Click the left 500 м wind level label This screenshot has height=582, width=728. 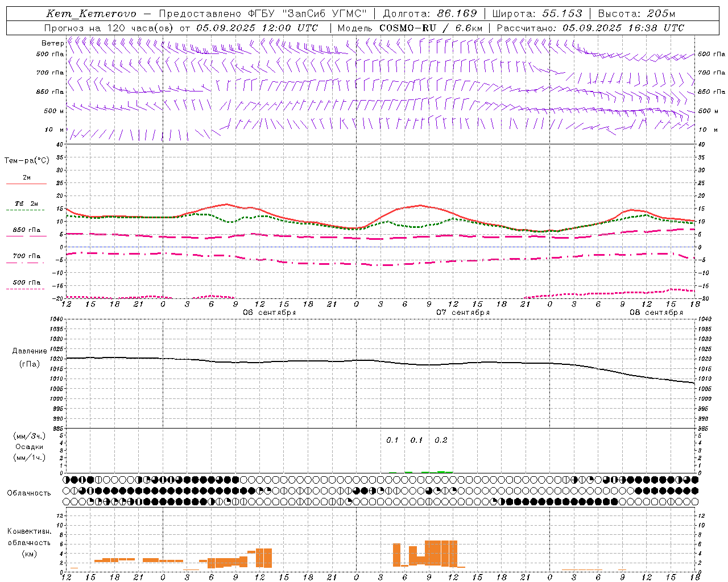[53, 111]
